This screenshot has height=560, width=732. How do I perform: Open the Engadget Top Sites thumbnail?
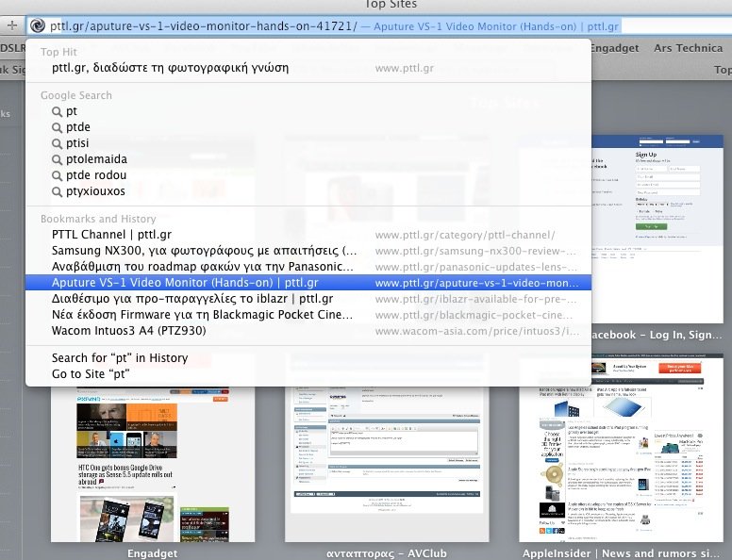point(153,464)
